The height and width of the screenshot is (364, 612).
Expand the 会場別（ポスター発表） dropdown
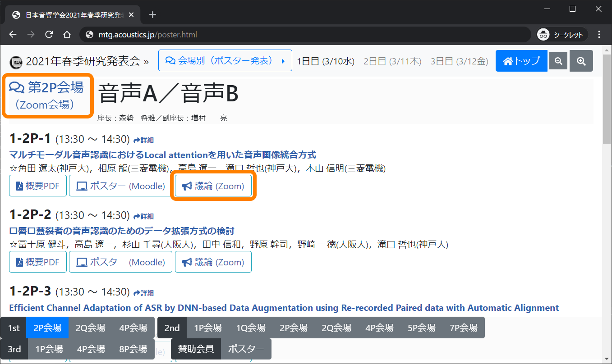click(225, 61)
